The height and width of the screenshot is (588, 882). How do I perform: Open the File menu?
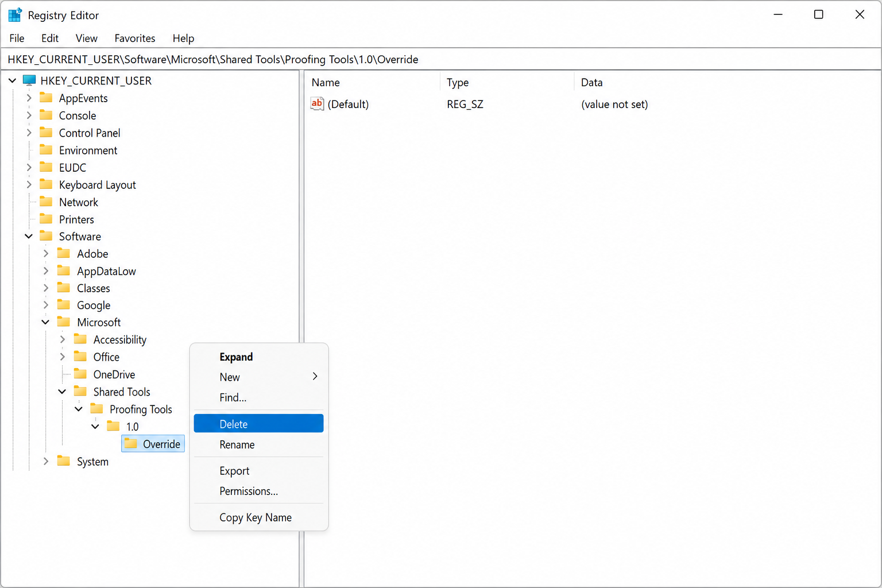(x=17, y=38)
